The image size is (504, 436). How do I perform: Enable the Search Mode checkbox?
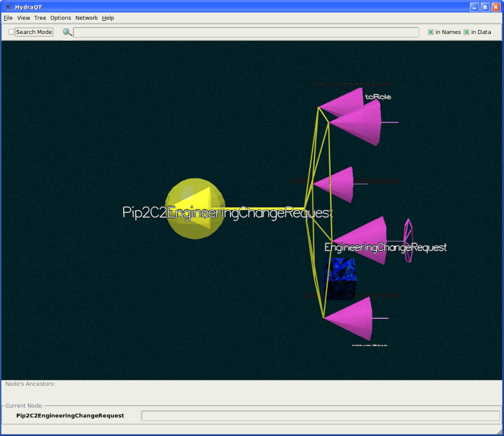point(11,32)
